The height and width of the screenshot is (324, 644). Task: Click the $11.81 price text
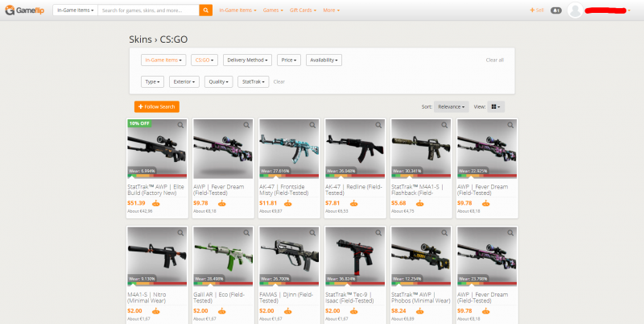coord(268,203)
